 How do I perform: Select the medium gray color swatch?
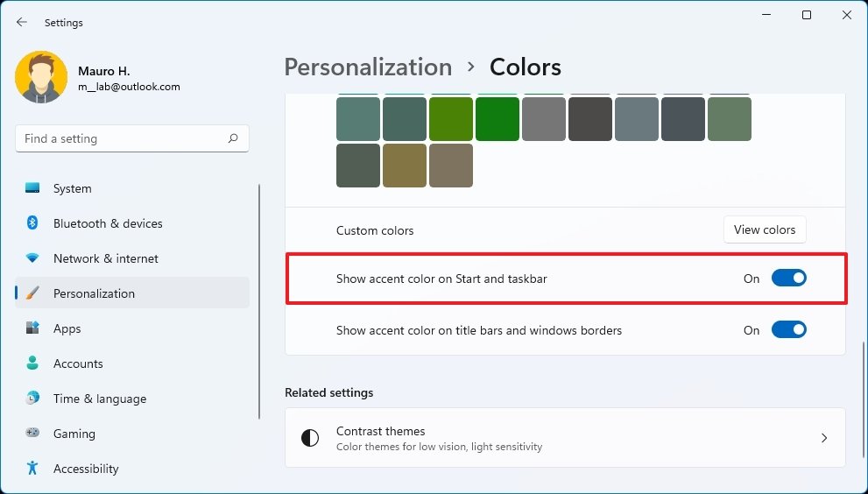pyautogui.click(x=544, y=118)
